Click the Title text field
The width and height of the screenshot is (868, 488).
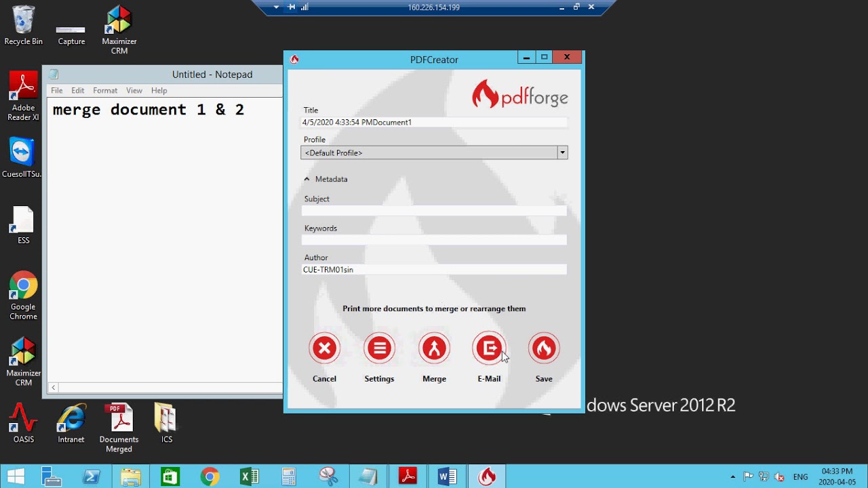[x=434, y=123]
